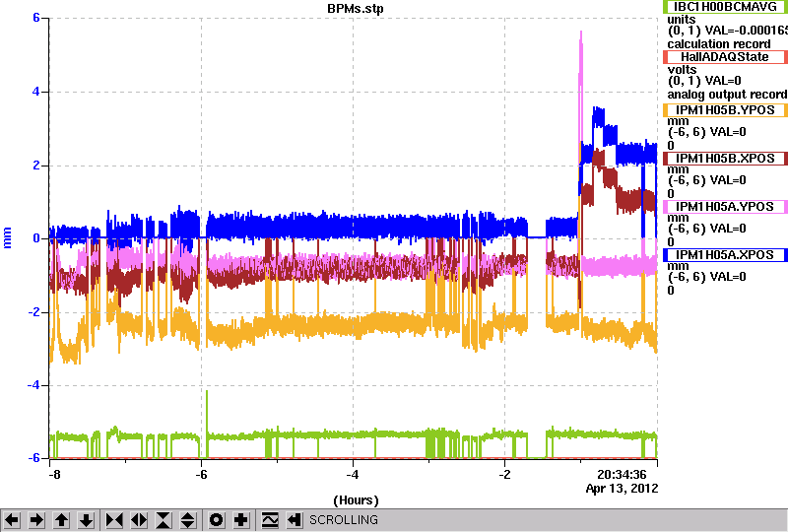Click the -4 tick label on the time axis
Image resolution: width=788 pixels, height=532 pixels.
(x=353, y=475)
